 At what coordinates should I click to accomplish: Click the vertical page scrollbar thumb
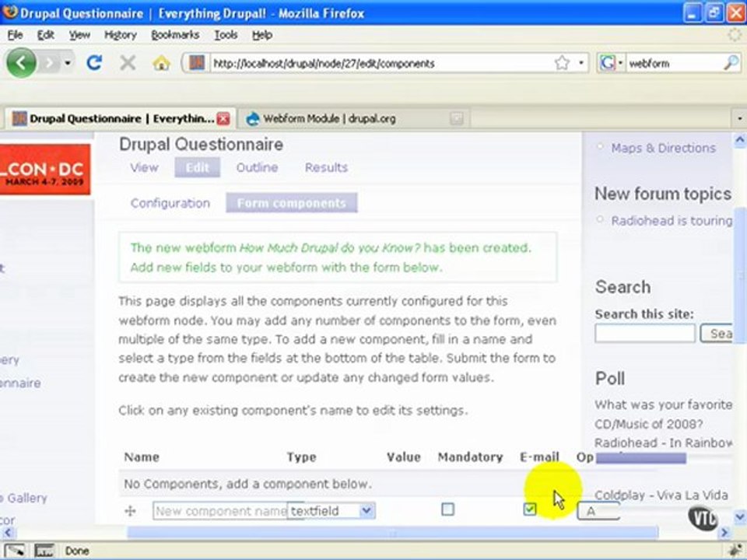tap(739, 276)
